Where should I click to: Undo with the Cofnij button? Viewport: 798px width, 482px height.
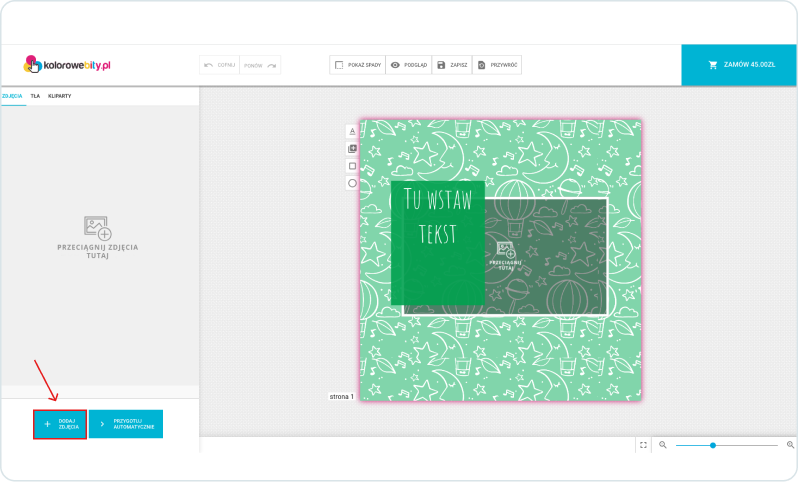click(x=219, y=65)
